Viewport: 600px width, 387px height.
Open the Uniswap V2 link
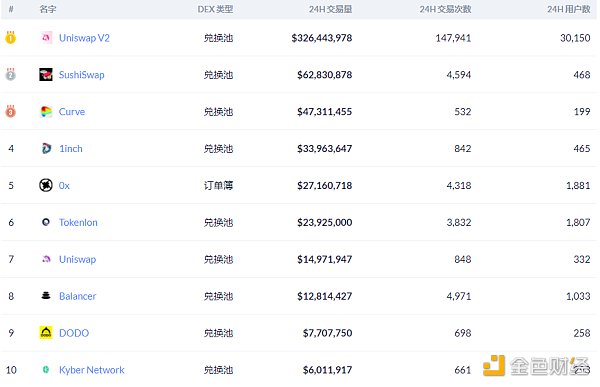(84, 38)
